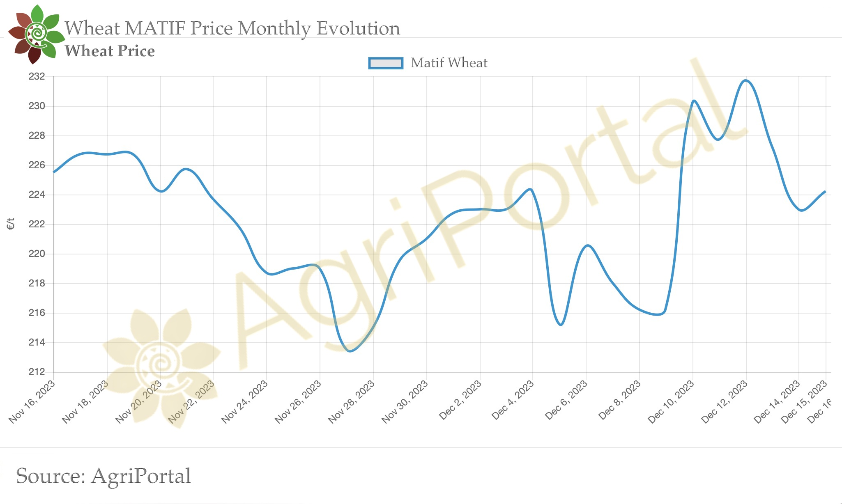Click the Dec 10, 2023 x-axis label
Viewport: 842px width, 504px height.
pos(672,401)
